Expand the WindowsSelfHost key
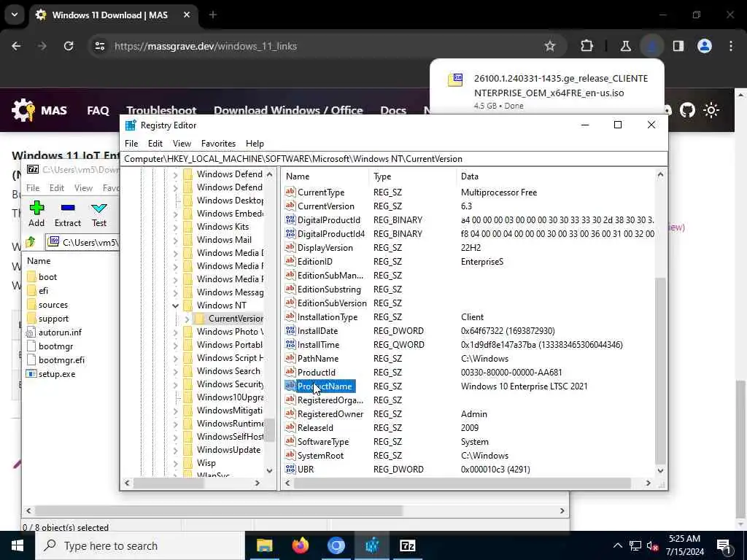The image size is (747, 560). point(175,437)
